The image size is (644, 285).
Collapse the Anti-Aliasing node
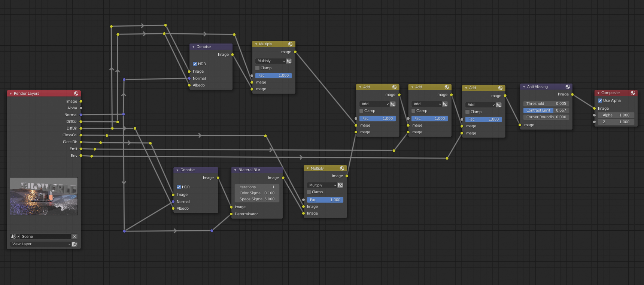click(524, 87)
